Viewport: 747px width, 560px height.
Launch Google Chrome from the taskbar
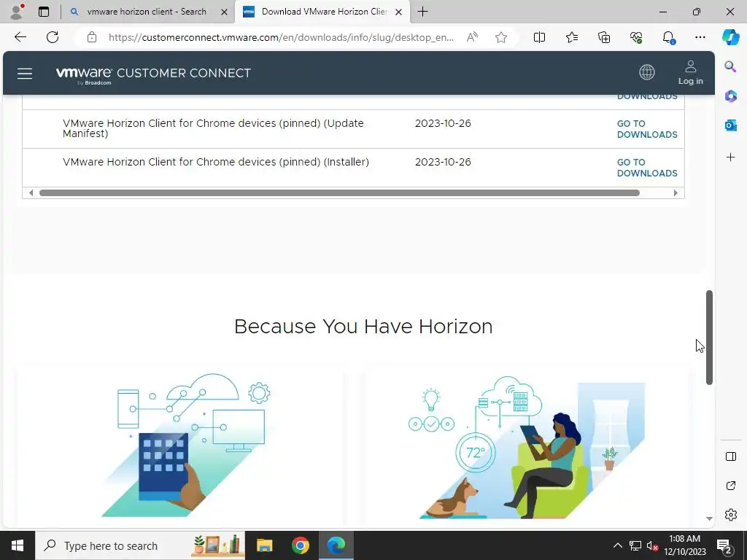coord(300,545)
